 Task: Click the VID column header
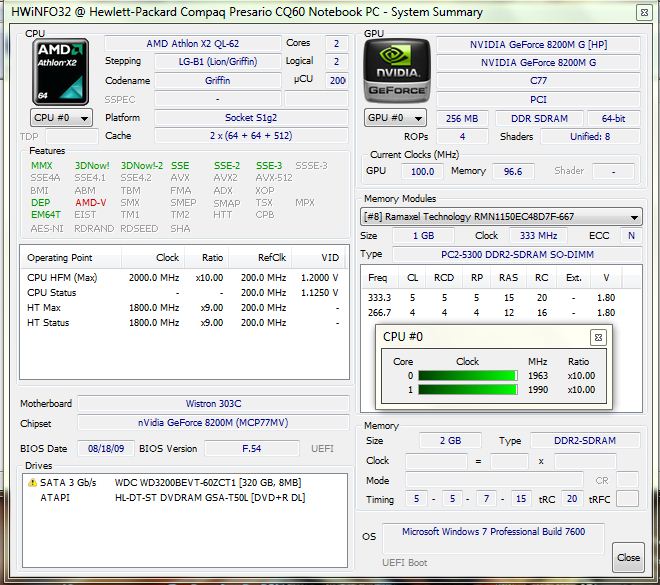pos(319,258)
